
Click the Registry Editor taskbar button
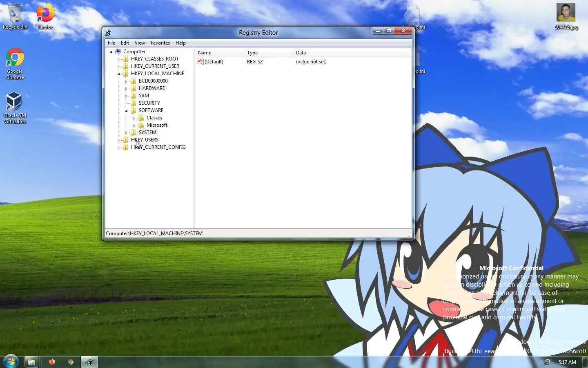coord(89,362)
